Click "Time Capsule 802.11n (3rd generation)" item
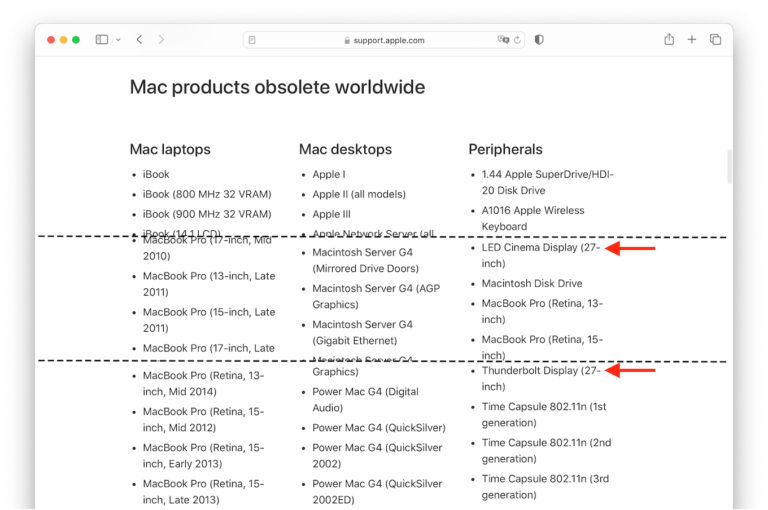 click(545, 487)
